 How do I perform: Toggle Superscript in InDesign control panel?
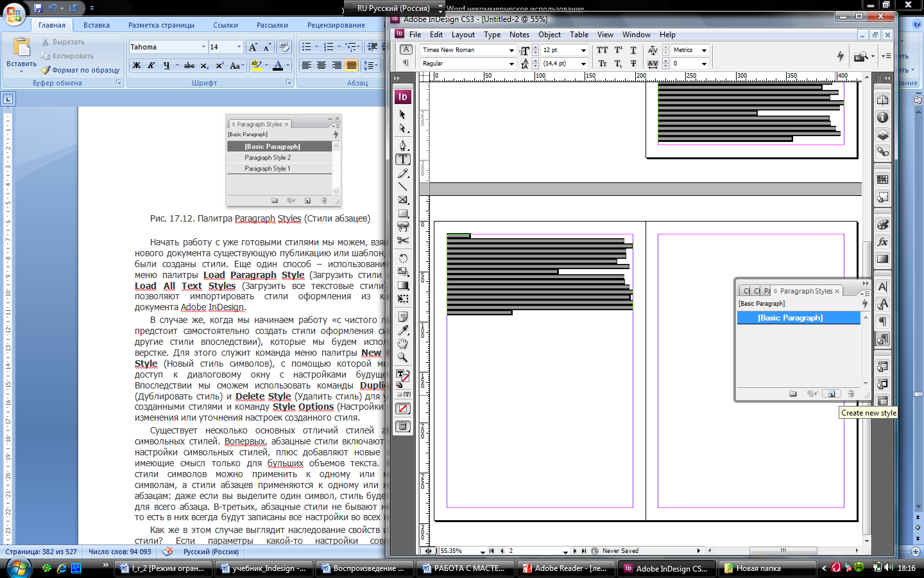coord(618,50)
